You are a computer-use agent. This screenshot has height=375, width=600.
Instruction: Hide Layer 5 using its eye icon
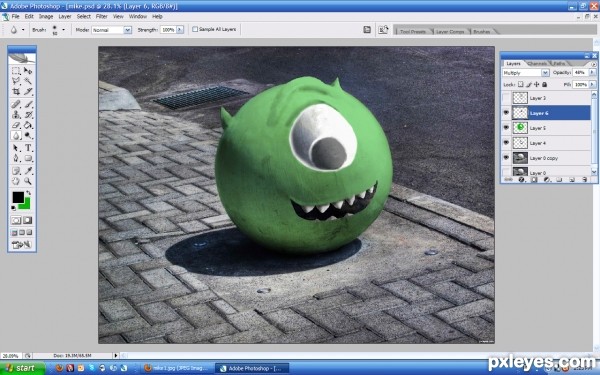pos(506,127)
